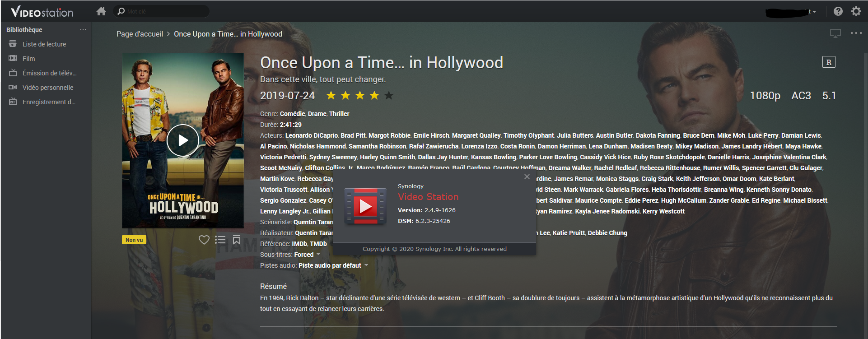Open the Enregistrement d... library
This screenshot has width=868, height=339.
pos(49,102)
